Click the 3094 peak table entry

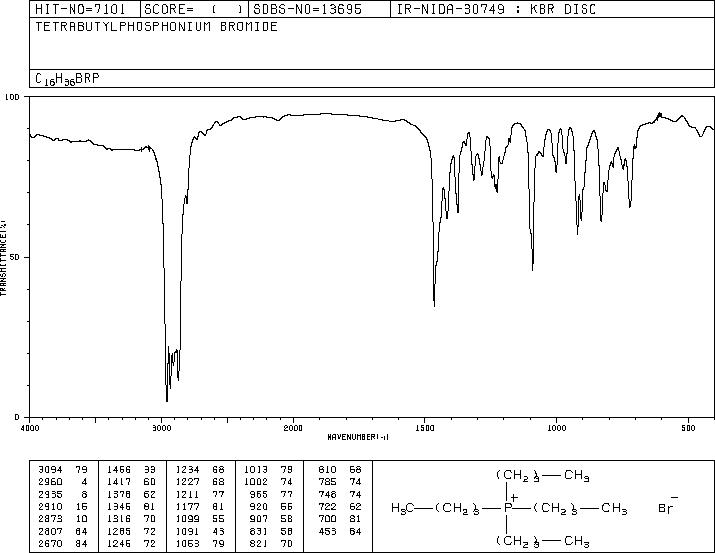coord(63,470)
